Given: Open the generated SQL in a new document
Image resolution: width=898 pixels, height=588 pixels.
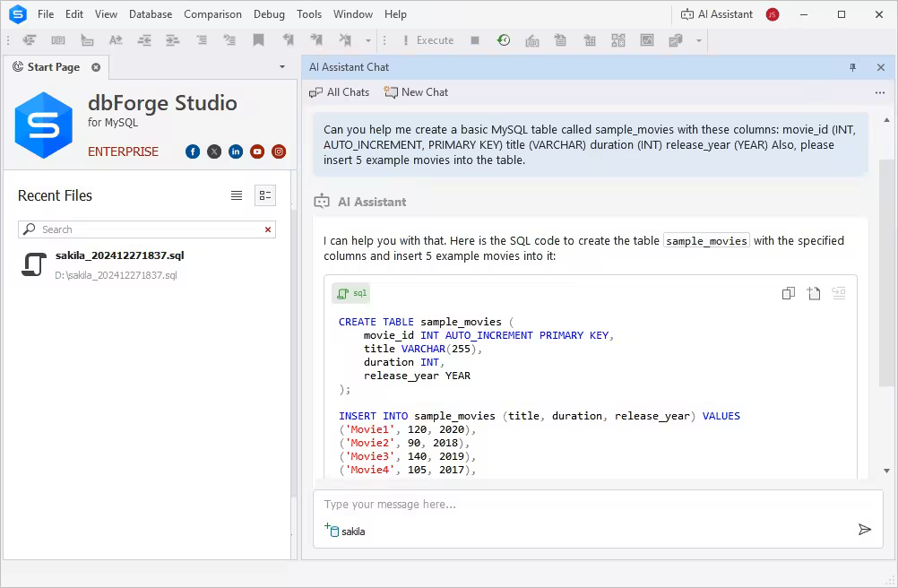Looking at the screenshot, I should (x=812, y=293).
